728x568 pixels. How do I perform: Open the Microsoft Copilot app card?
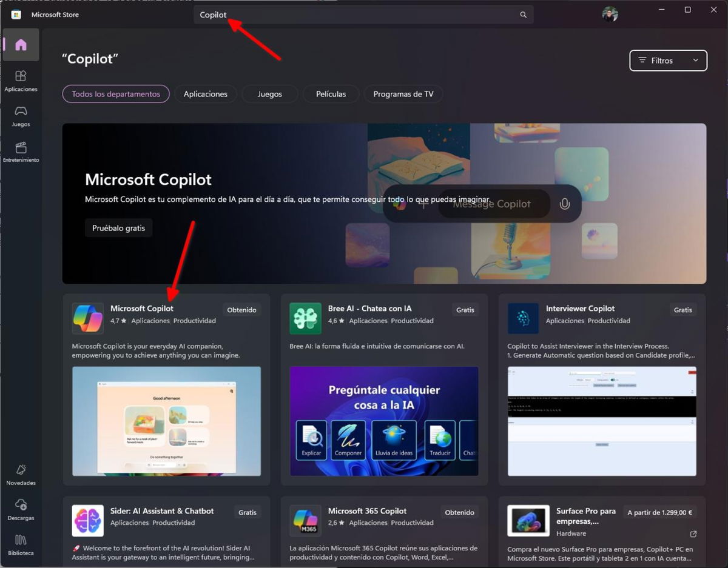143,308
